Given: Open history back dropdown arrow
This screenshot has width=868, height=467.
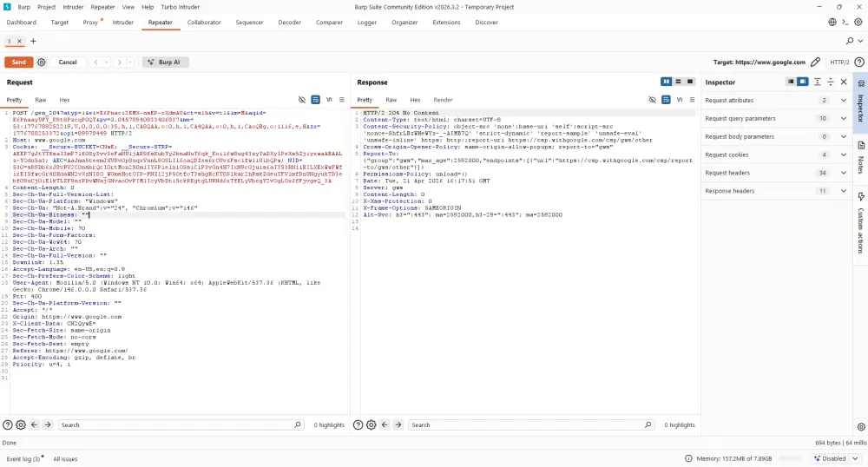Looking at the screenshot, I should click(x=106, y=62).
